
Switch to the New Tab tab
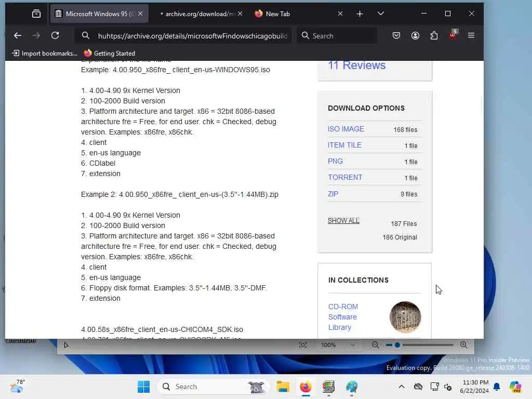coord(300,14)
